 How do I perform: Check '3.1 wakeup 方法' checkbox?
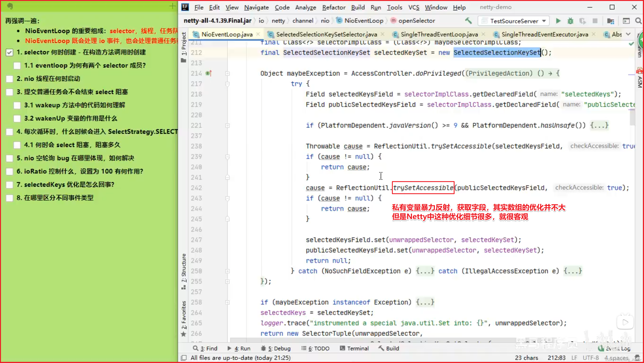[17, 105]
